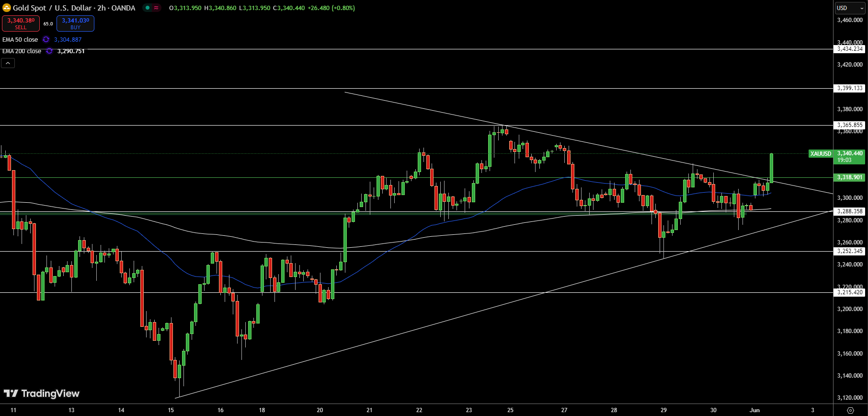
Task: Click the 3,434.234 price line label
Action: pos(850,49)
